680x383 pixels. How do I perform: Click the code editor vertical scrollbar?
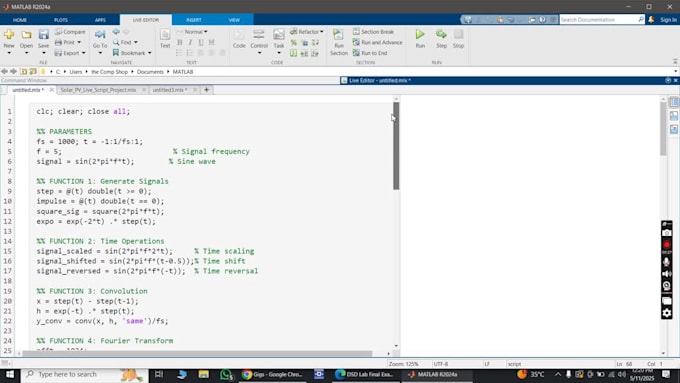(x=396, y=146)
